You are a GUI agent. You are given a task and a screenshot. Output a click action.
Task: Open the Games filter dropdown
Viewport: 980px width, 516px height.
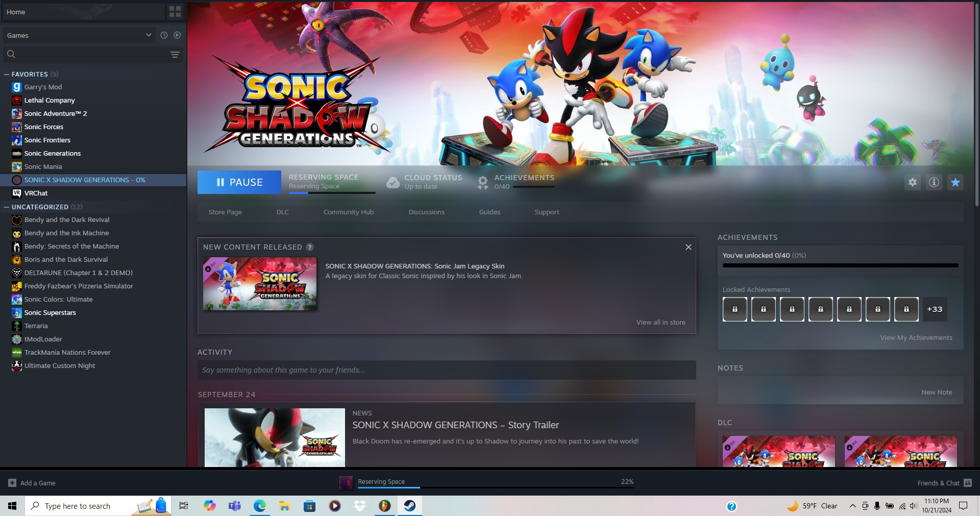(x=79, y=35)
